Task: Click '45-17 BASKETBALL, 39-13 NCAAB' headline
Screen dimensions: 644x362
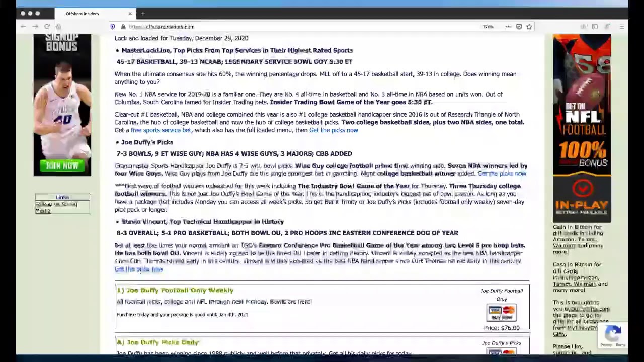Action: tap(234, 62)
